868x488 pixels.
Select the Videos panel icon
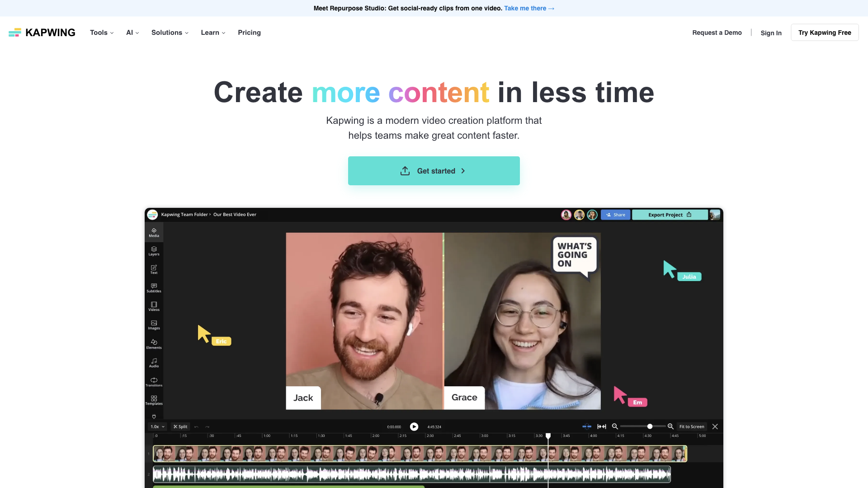pyautogui.click(x=154, y=305)
